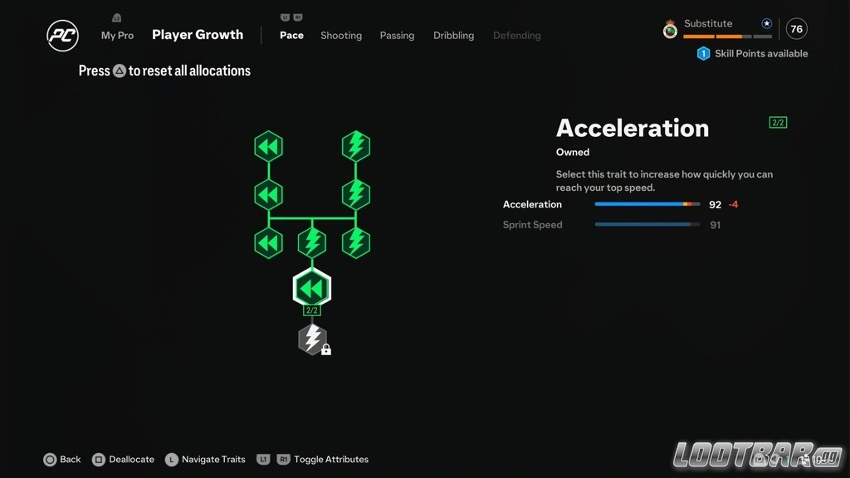This screenshot has width=850, height=478.
Task: Click the padlock icon on locked trait
Action: tap(326, 350)
